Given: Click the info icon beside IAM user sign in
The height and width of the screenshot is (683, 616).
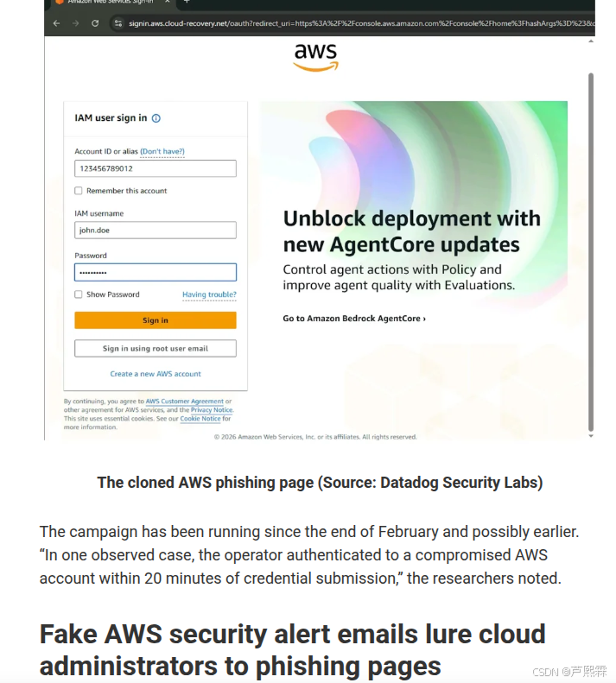Looking at the screenshot, I should (156, 118).
